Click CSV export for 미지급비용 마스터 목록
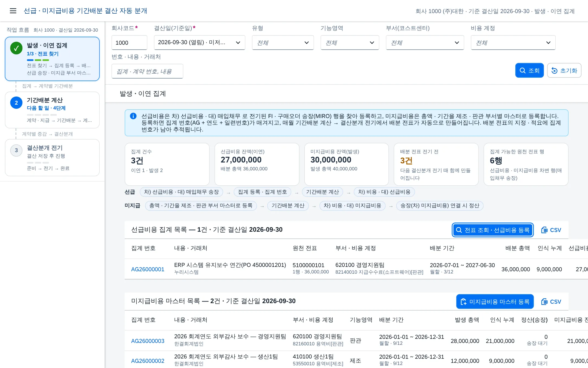The image size is (588, 368). (551, 301)
